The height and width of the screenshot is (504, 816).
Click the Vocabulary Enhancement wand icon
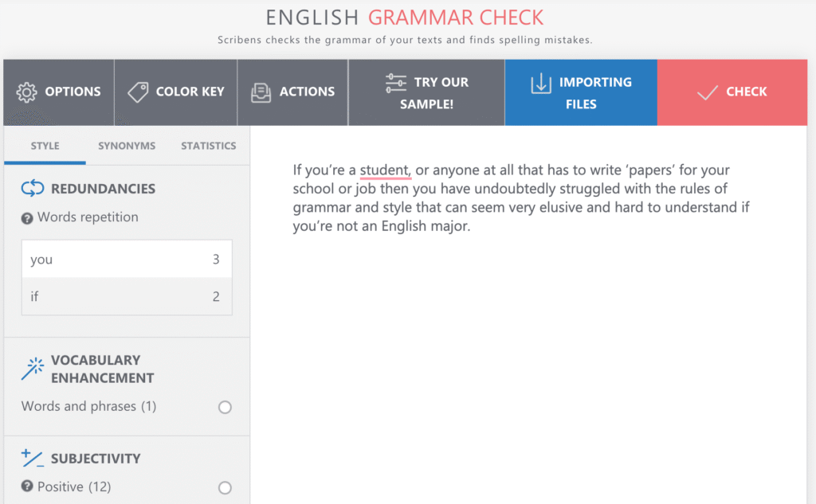click(32, 369)
